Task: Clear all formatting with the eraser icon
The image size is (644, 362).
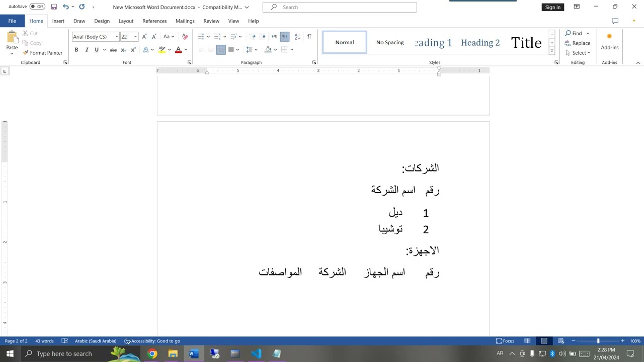Action: point(185,37)
